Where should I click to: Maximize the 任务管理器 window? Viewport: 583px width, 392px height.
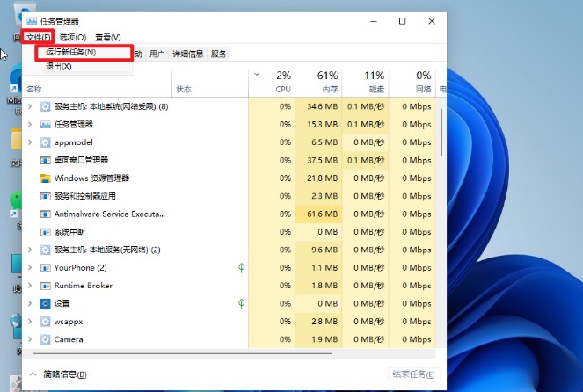403,21
